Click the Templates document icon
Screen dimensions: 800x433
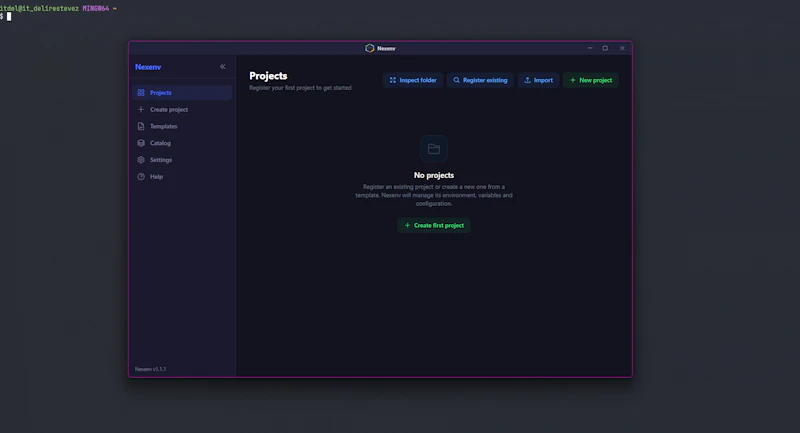pyautogui.click(x=141, y=126)
